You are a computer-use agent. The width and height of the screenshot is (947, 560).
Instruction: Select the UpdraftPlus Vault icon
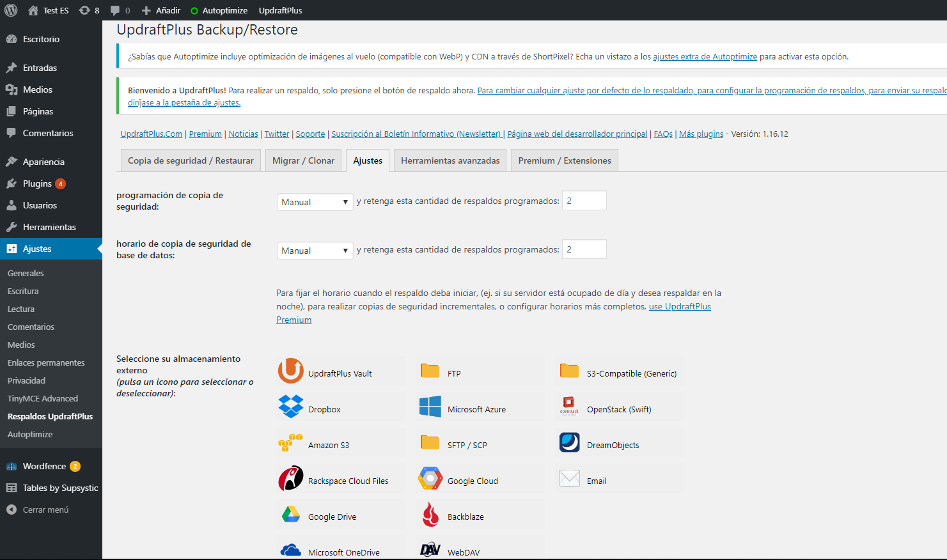(x=291, y=371)
